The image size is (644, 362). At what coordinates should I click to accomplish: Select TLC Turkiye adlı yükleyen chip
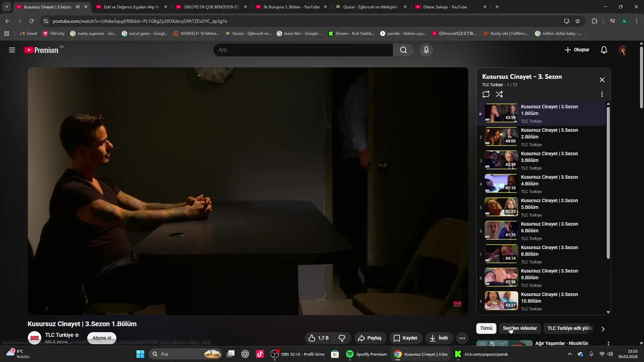(x=570, y=328)
